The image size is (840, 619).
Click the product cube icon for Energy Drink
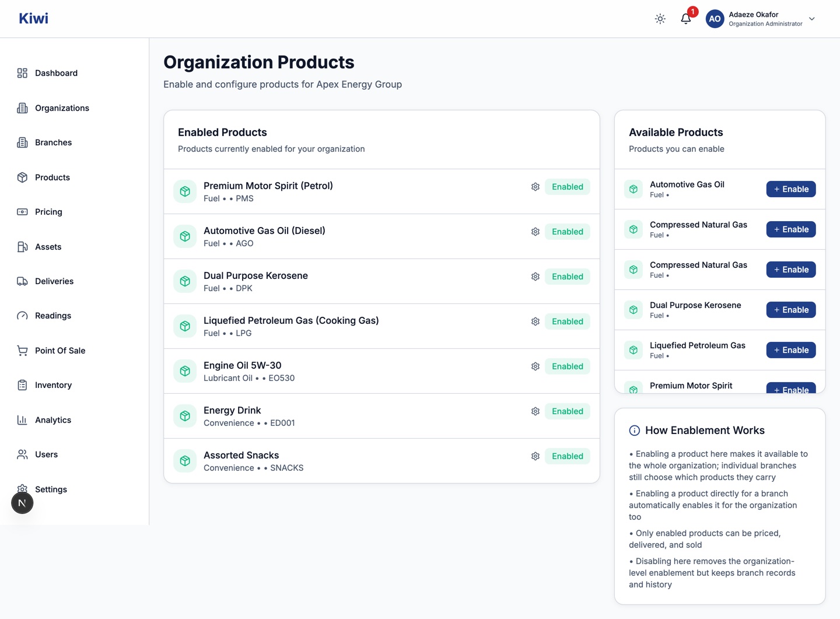[185, 416]
